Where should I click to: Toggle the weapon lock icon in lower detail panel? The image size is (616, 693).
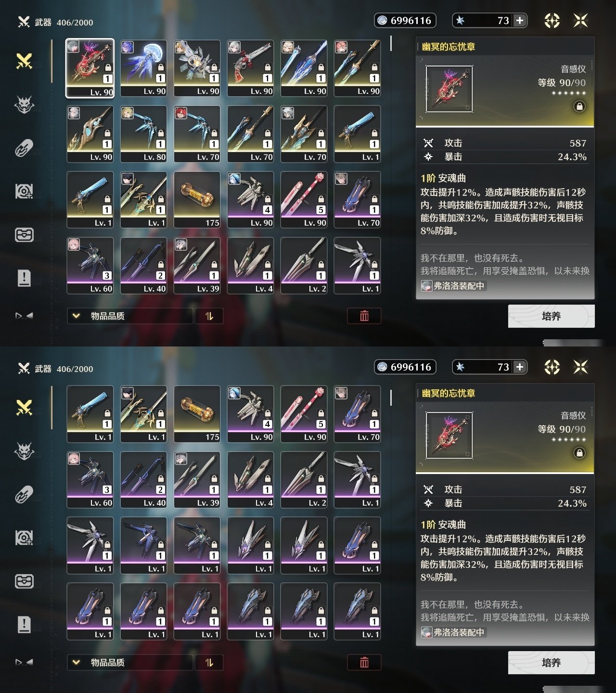click(579, 453)
